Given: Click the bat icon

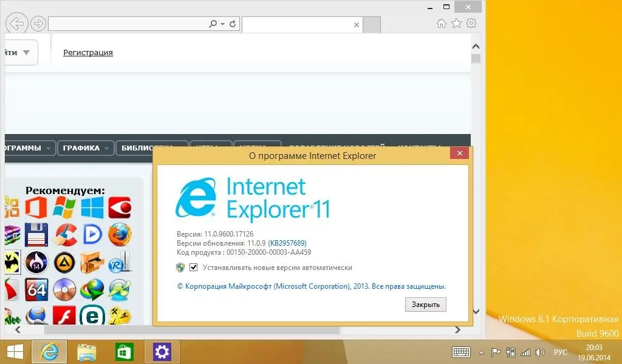Looking at the screenshot, I should click(12, 262).
